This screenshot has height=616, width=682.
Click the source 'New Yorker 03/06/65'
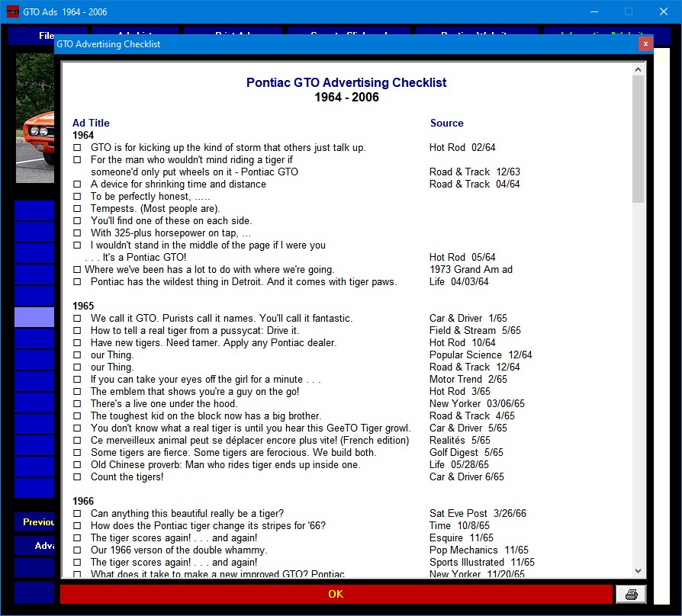pyautogui.click(x=477, y=403)
